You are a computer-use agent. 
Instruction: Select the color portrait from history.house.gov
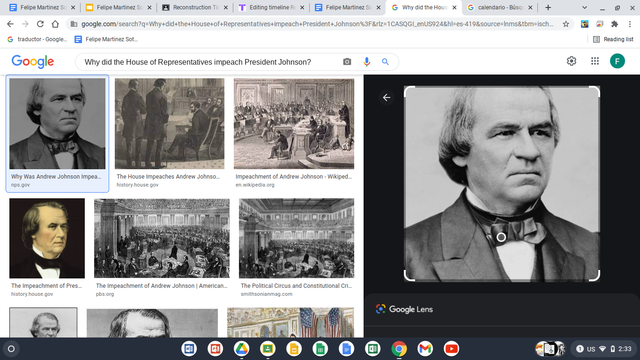[47, 238]
